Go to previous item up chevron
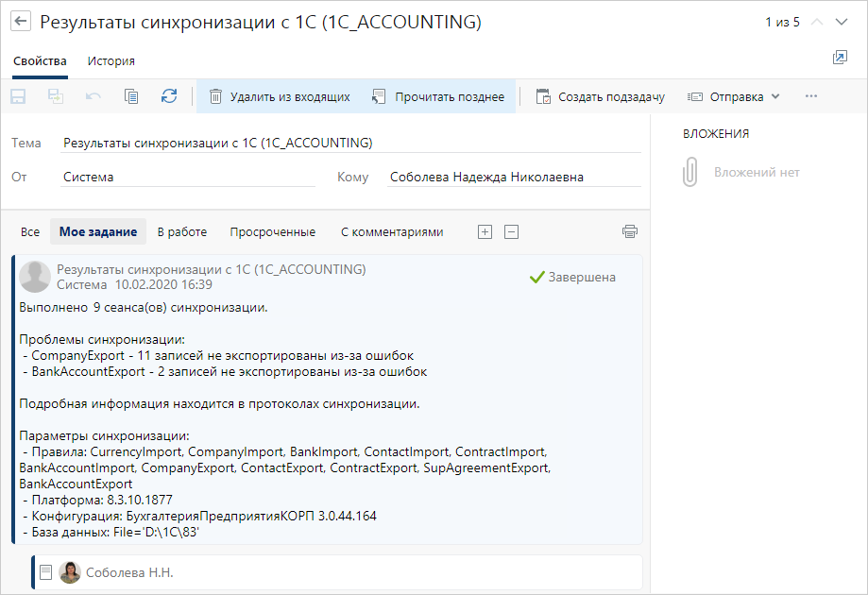This screenshot has height=595, width=868. pyautogui.click(x=818, y=22)
